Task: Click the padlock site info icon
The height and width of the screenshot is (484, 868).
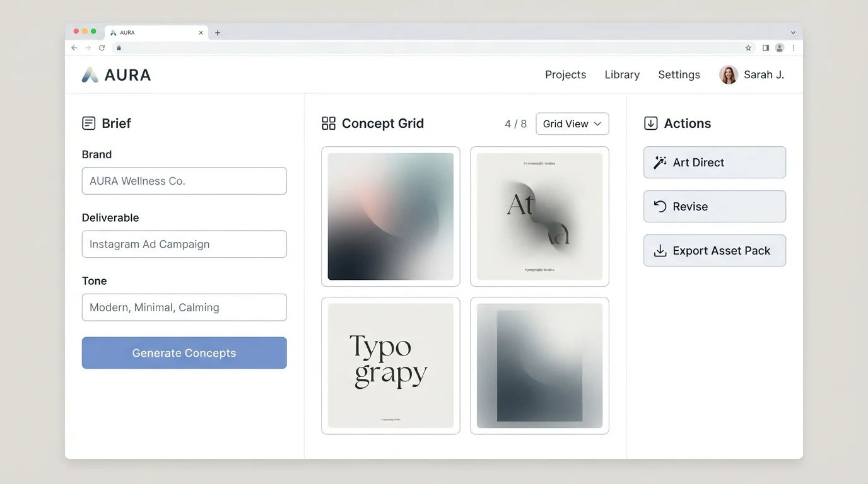Action: point(119,48)
